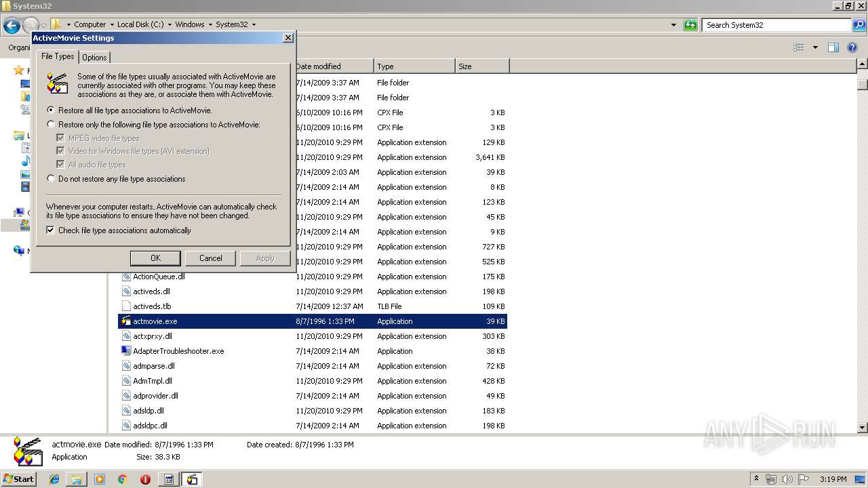Toggle Check file type associations automatically checkbox
The width and height of the screenshot is (868, 488).
50,230
